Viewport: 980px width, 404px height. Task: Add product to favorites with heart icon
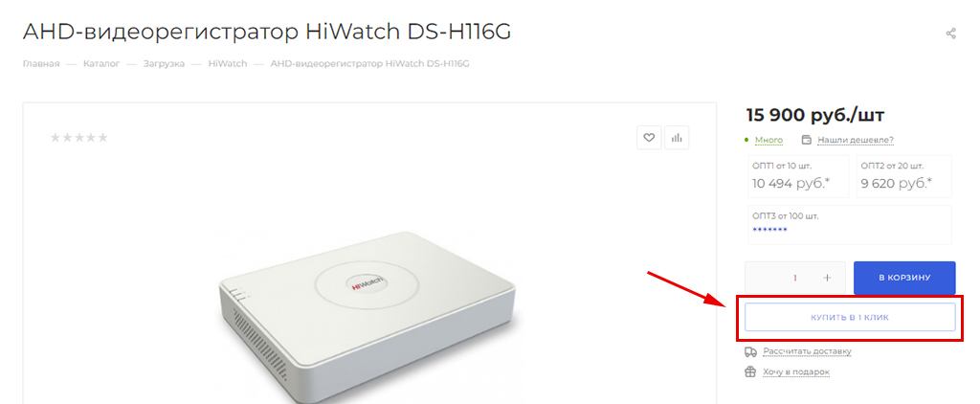tap(649, 138)
